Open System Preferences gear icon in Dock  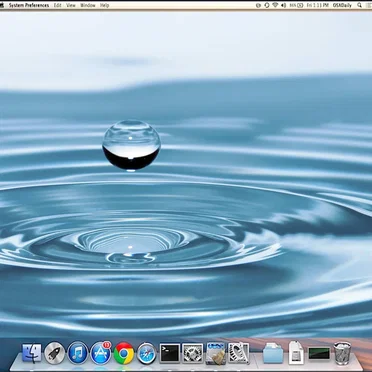pos(193,353)
